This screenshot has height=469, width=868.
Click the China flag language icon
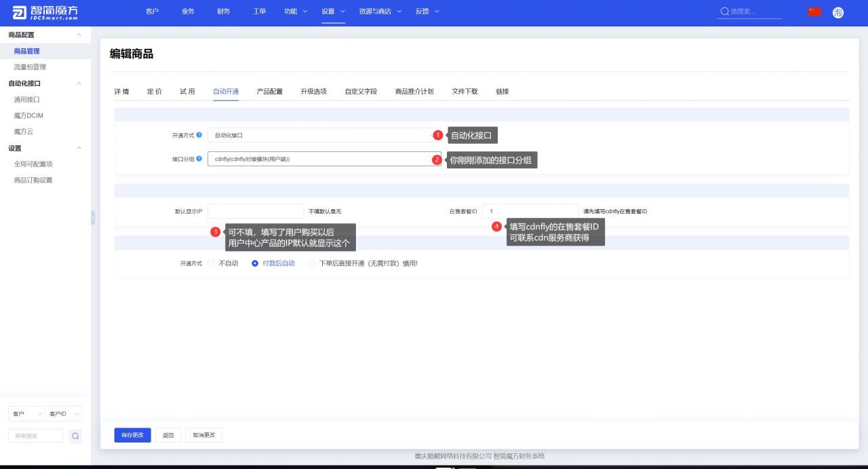tap(814, 12)
